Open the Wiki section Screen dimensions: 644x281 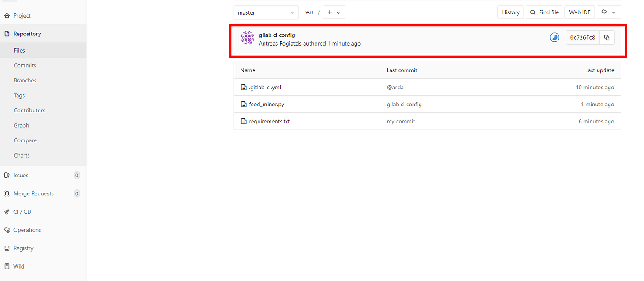pyautogui.click(x=19, y=266)
